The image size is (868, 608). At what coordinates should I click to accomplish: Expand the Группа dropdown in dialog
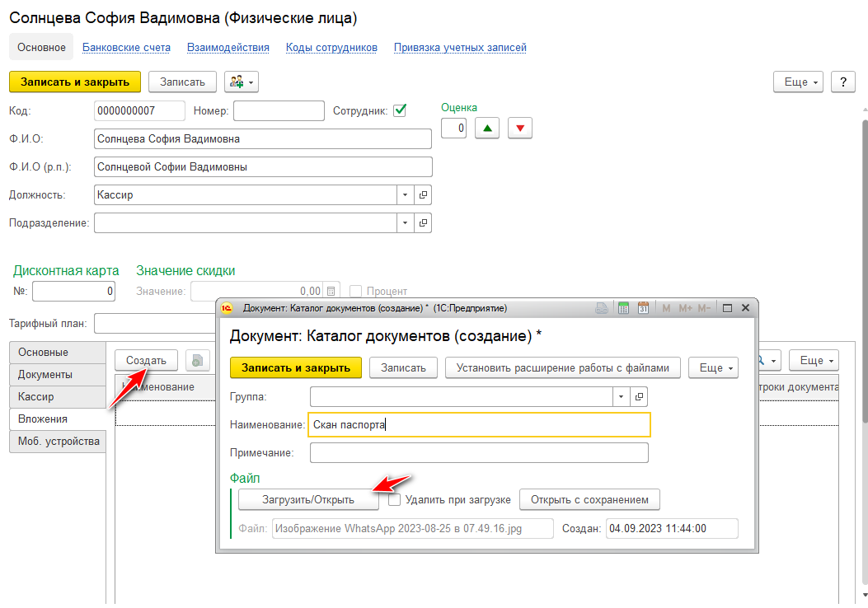621,396
